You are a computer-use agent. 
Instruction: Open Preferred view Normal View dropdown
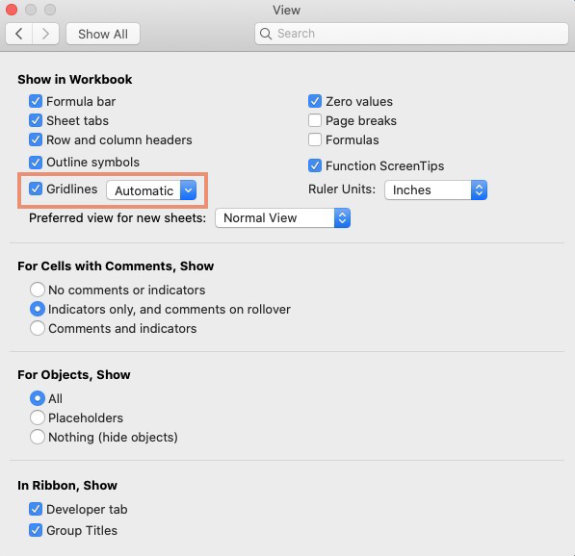click(x=283, y=218)
